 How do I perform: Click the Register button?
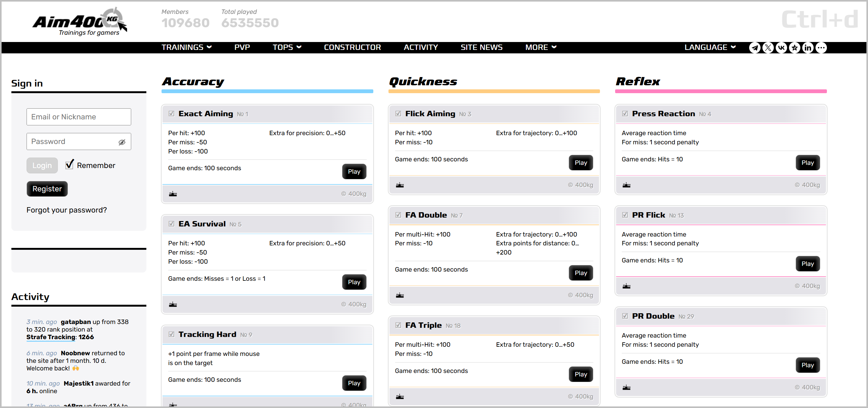point(47,189)
